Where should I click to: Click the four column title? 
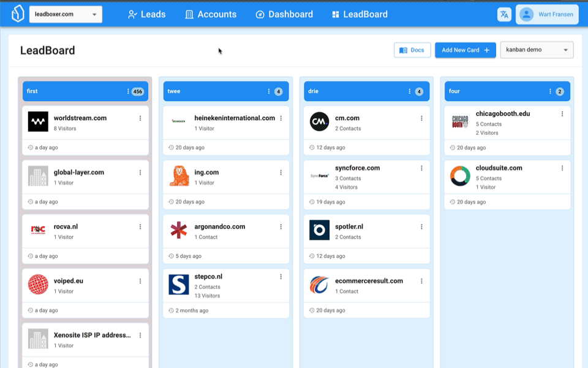click(454, 91)
